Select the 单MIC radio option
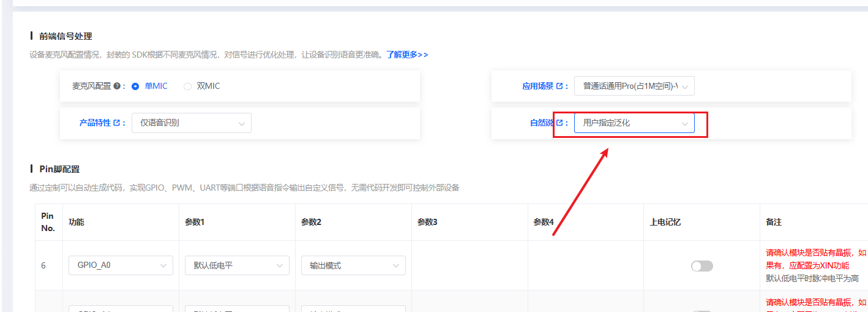This screenshot has width=868, height=312. (x=136, y=86)
